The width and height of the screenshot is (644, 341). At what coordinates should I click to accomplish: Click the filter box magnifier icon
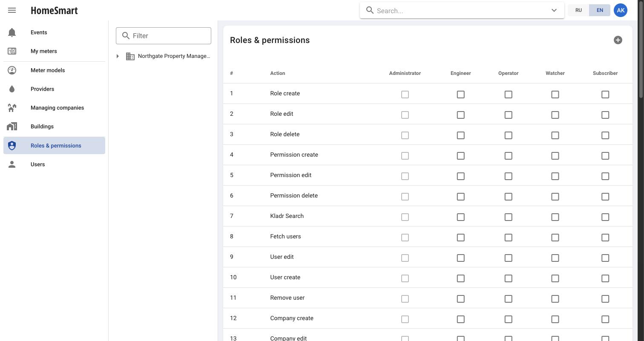point(126,36)
